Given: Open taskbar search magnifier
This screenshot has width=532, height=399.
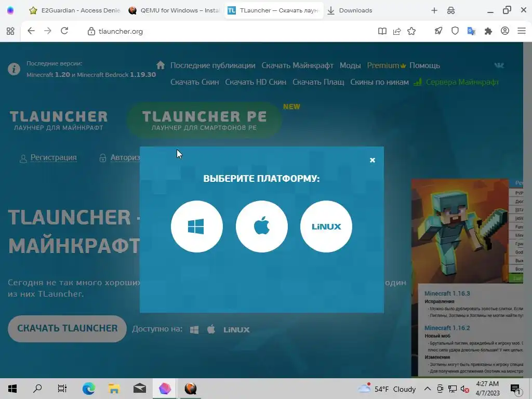Looking at the screenshot, I should click(x=37, y=389).
